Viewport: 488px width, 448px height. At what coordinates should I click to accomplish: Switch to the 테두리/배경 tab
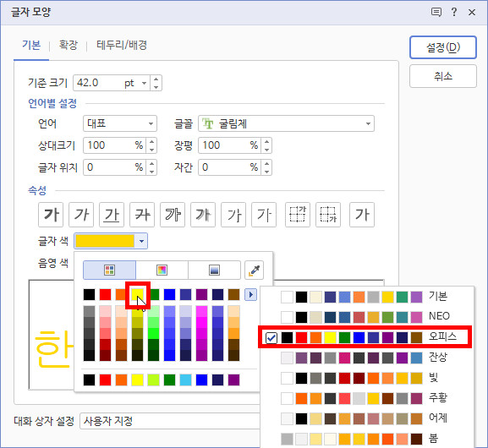click(122, 45)
